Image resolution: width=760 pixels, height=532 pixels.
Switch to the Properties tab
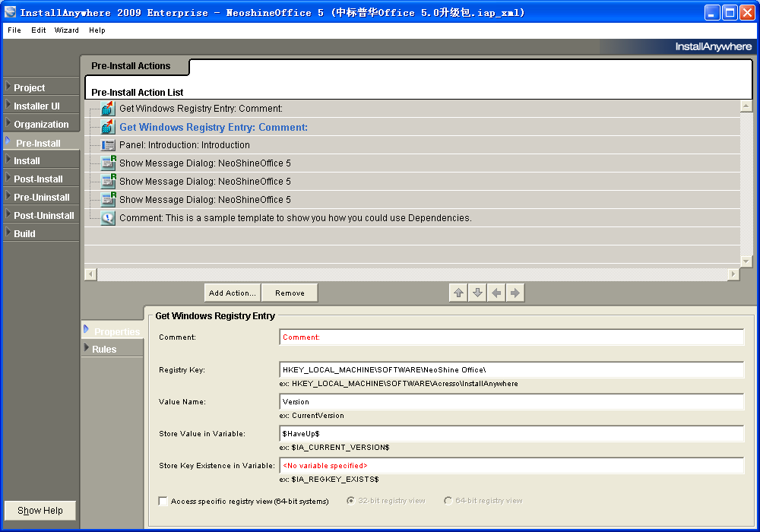click(x=112, y=331)
